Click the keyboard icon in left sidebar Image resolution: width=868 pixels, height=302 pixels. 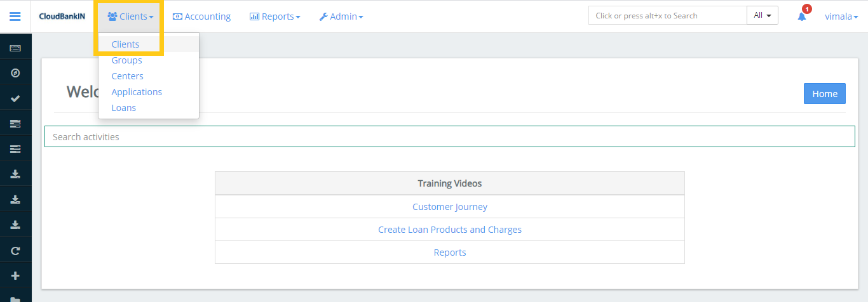tap(15, 48)
